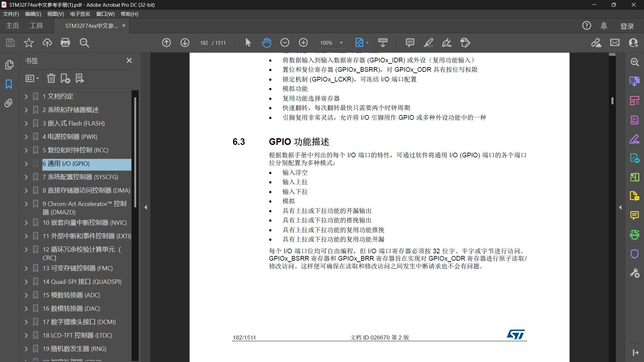Close the 书签 bookmarks panel
Screen dimensions: 644x362
[129, 60]
